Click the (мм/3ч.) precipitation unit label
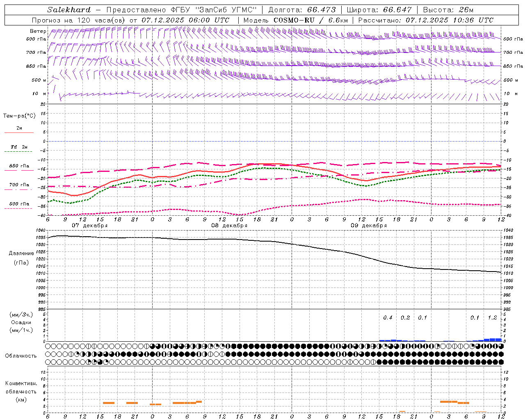The height and width of the screenshot is (420, 525). point(21,315)
